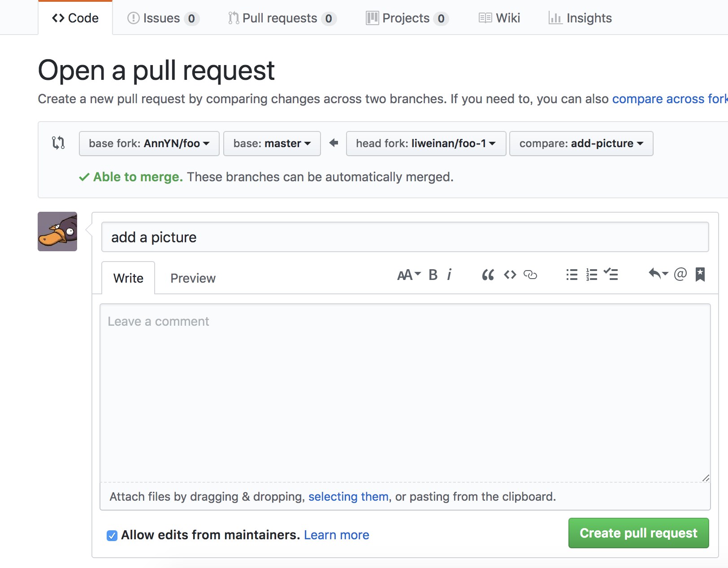Open the Wiki tab
Screen dimensions: 728x568
click(499, 18)
